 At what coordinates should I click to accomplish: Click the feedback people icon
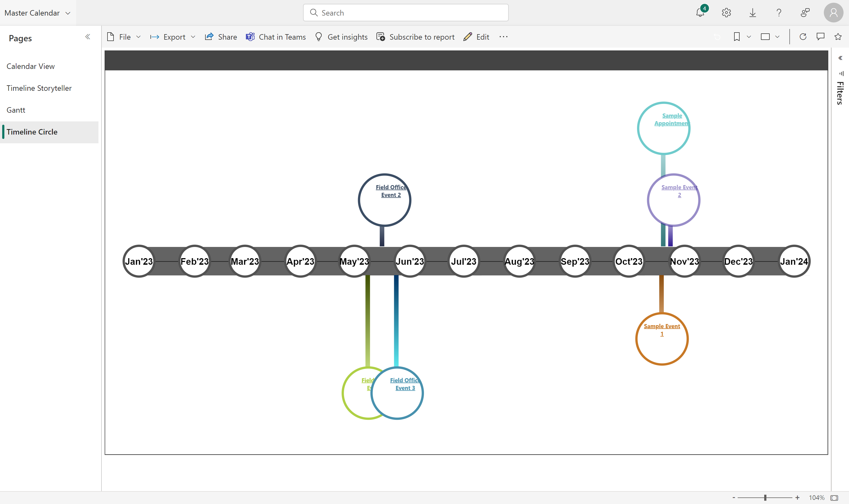tap(805, 13)
